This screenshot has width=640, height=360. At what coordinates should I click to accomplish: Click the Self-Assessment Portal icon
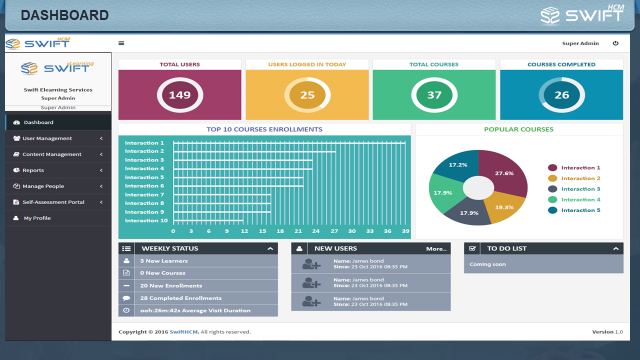pyautogui.click(x=16, y=202)
